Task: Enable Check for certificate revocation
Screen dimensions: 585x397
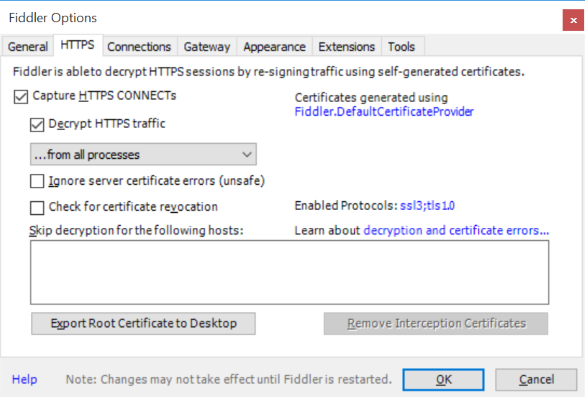Action: (37, 207)
